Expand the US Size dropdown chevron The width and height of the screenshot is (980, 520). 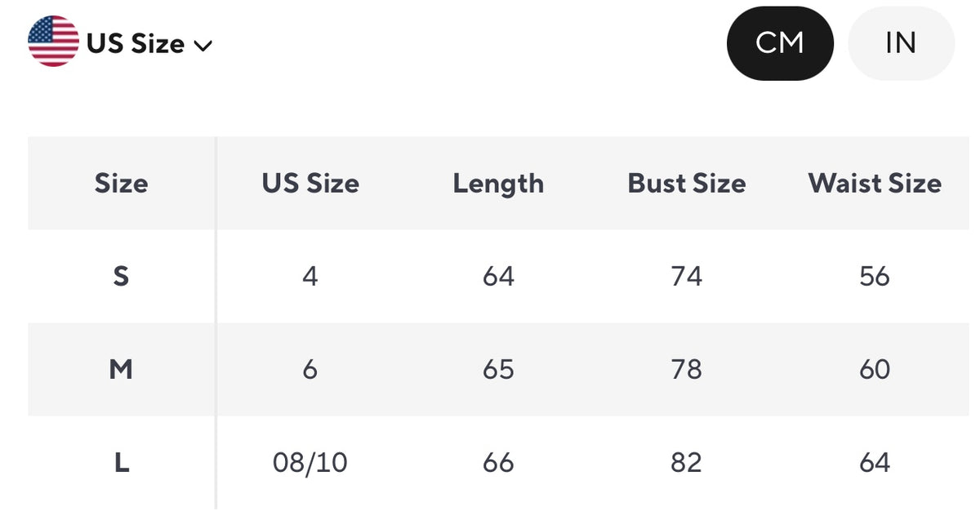(x=203, y=46)
